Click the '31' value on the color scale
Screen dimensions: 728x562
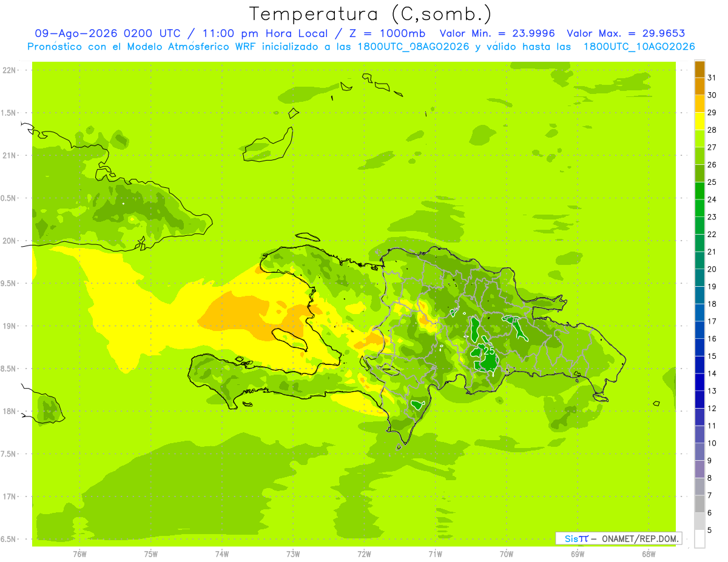(x=712, y=78)
